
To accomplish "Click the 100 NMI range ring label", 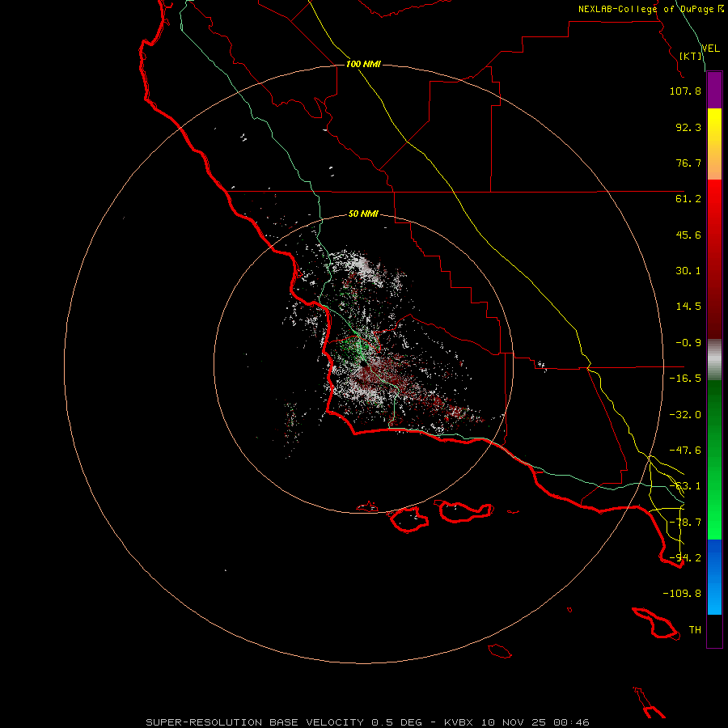I will (x=363, y=64).
